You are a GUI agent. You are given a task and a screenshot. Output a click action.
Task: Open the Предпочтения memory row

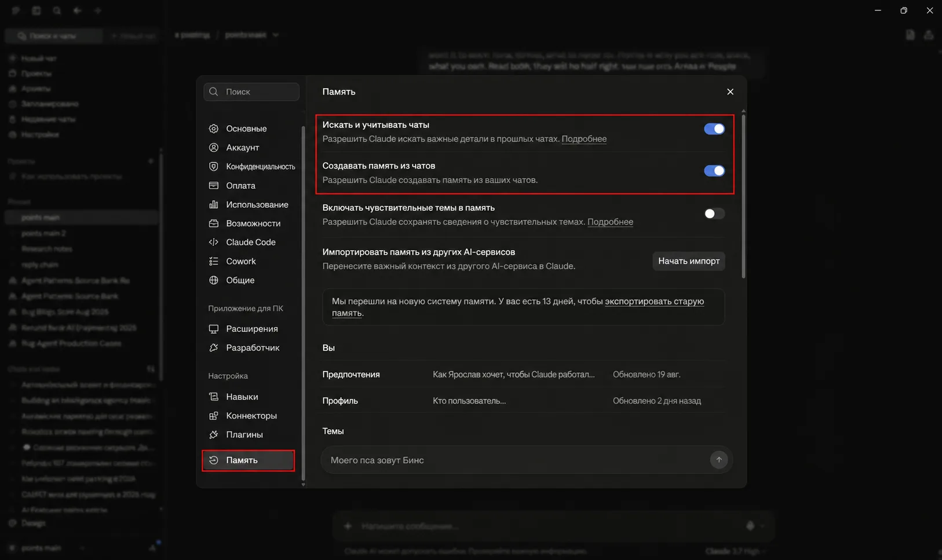(x=523, y=375)
